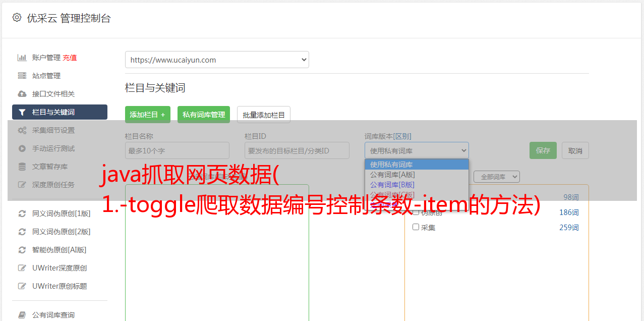Click the book icon for 公有词库查询
The width and height of the screenshot is (644, 321).
click(22, 315)
